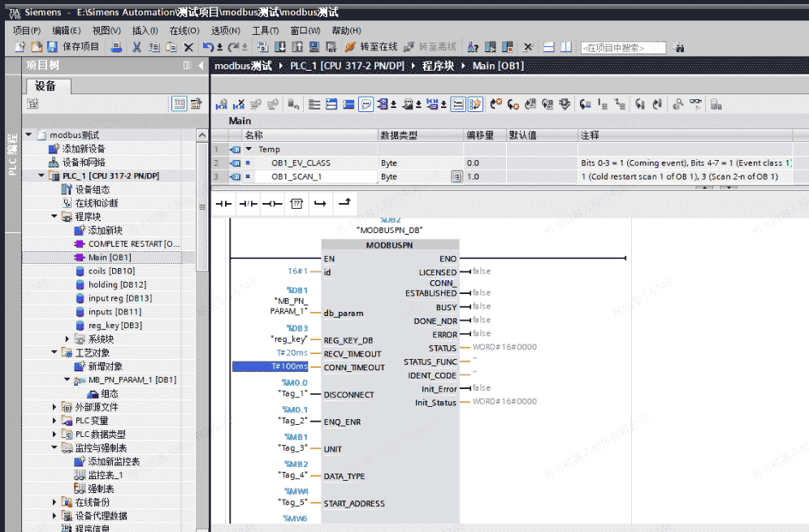
Task: Select the 设备 tab
Action: pyautogui.click(x=45, y=86)
